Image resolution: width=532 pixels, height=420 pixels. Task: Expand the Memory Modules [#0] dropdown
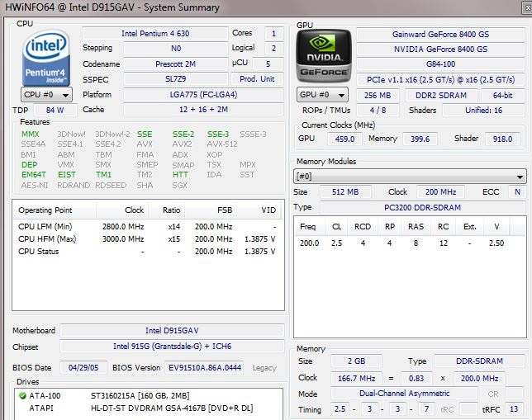tap(410, 177)
